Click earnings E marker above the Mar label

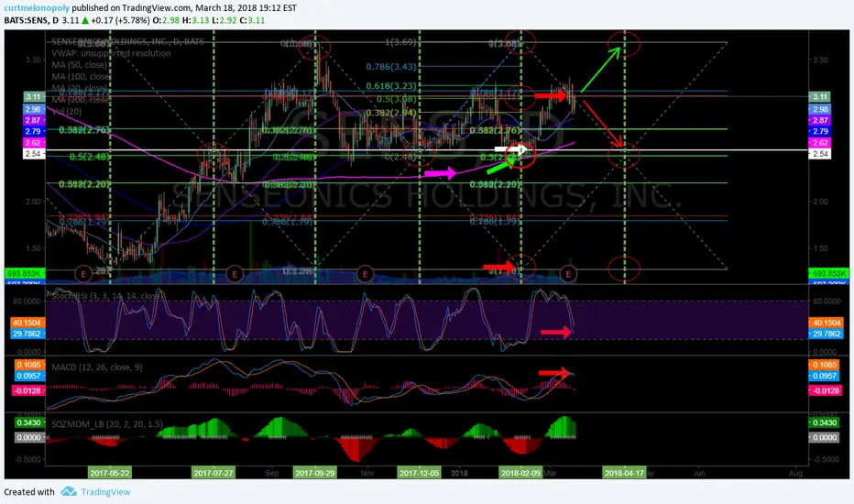568,273
